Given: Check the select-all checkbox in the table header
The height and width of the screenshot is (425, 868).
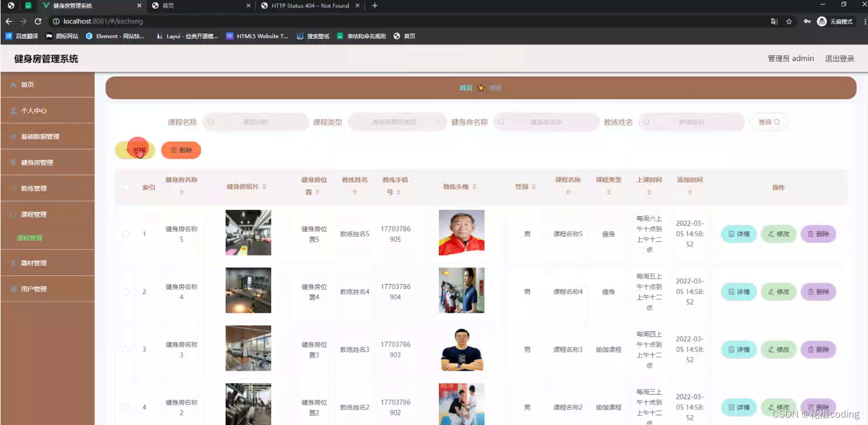Looking at the screenshot, I should coord(126,186).
